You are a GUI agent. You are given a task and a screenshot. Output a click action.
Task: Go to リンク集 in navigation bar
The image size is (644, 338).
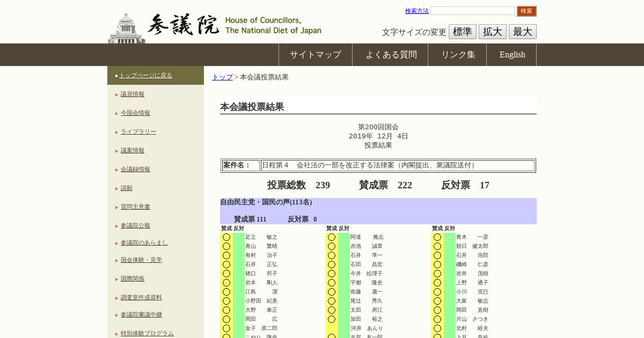click(458, 55)
